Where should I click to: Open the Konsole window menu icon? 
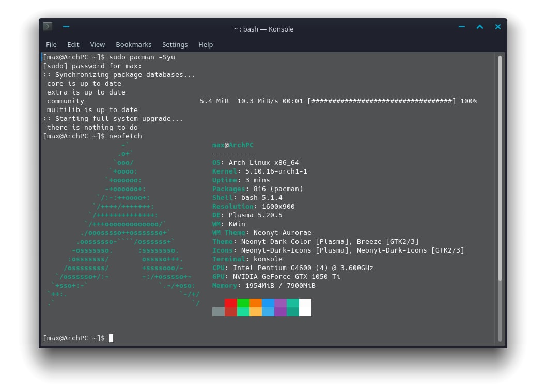pyautogui.click(x=48, y=26)
